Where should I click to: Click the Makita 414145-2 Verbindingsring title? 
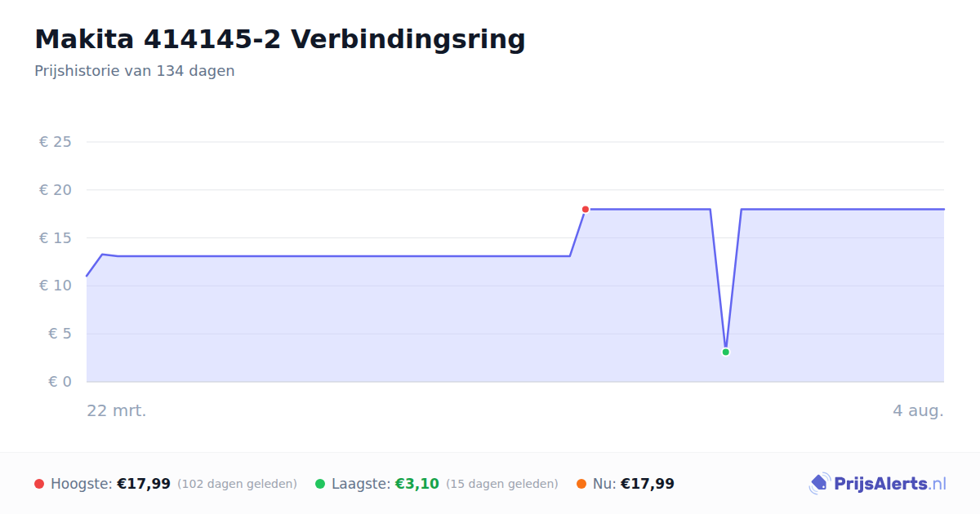tap(280, 39)
